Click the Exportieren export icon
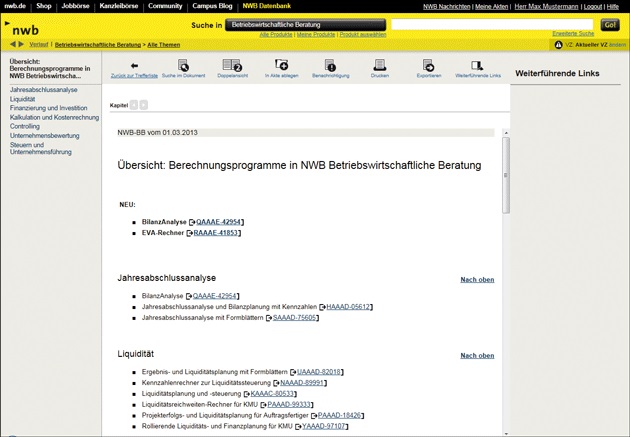This screenshot has width=630, height=437. click(x=428, y=65)
